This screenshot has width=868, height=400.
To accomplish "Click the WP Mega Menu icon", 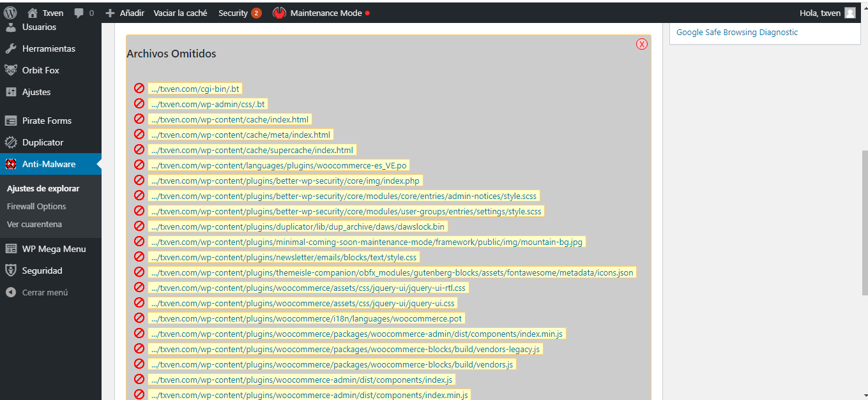I will tap(11, 249).
